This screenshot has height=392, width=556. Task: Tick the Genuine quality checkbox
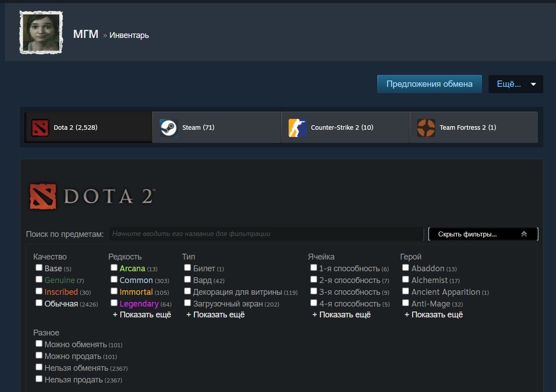tap(39, 279)
